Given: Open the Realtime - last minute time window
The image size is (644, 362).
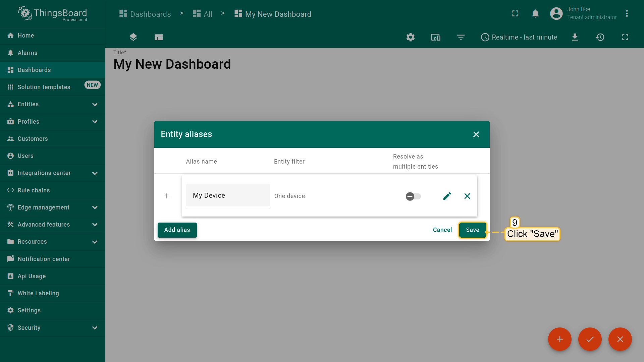Looking at the screenshot, I should tap(519, 37).
